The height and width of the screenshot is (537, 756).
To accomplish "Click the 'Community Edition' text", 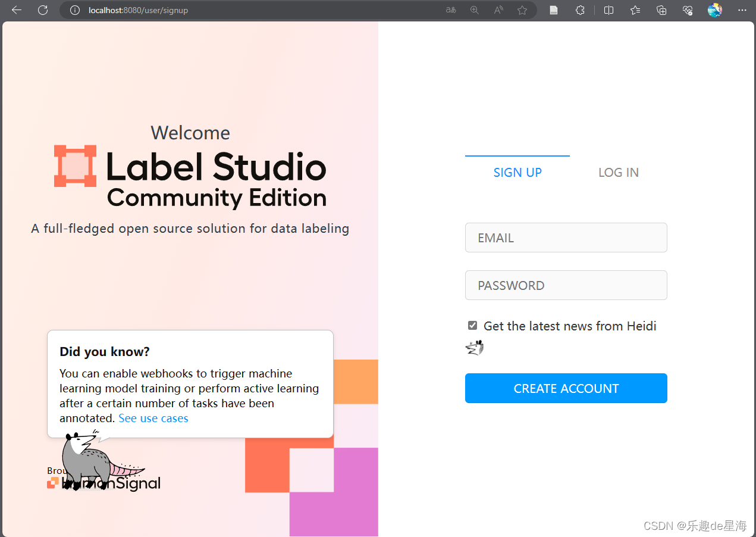I will point(217,198).
